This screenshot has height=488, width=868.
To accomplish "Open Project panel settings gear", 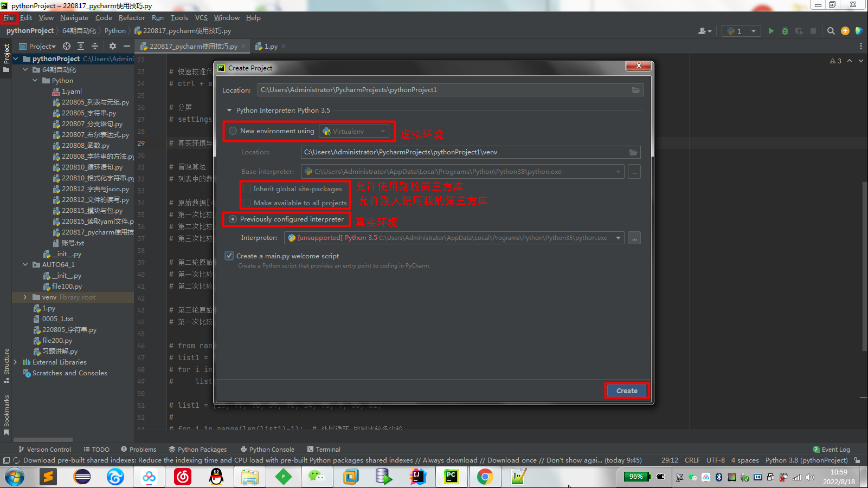I will [x=112, y=46].
